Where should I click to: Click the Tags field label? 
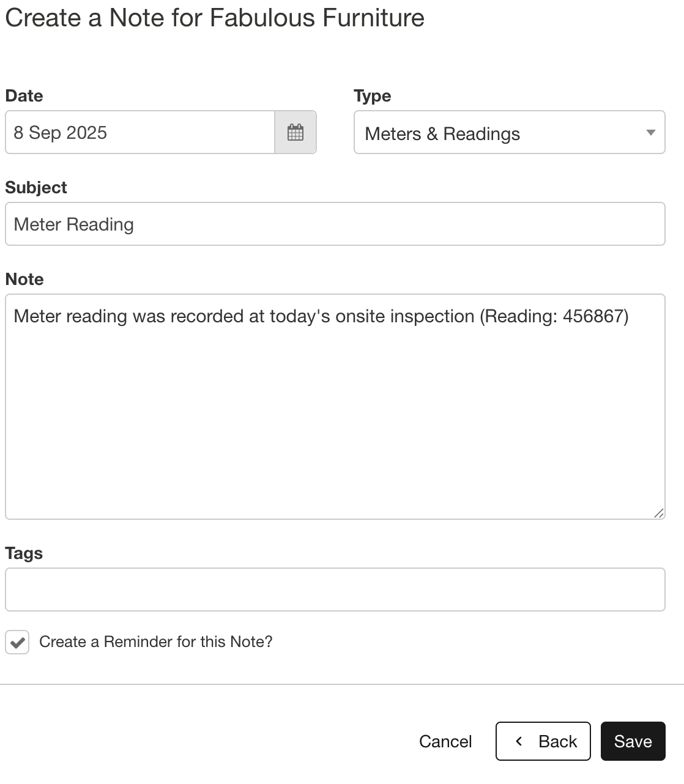tap(24, 553)
